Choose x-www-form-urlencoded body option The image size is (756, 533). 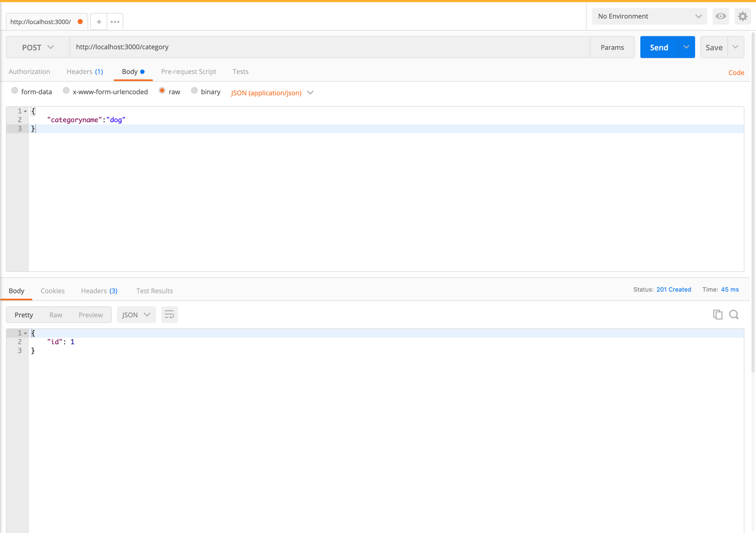66,91
